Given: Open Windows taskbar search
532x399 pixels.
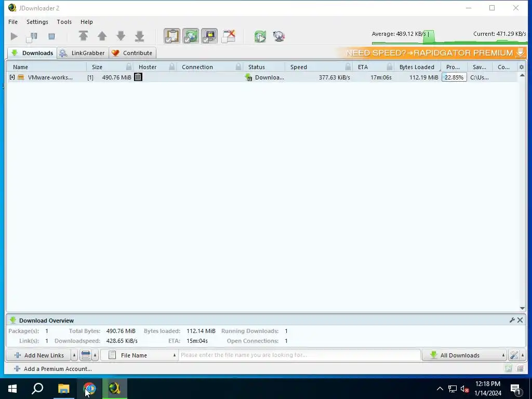Looking at the screenshot, I should [37, 389].
